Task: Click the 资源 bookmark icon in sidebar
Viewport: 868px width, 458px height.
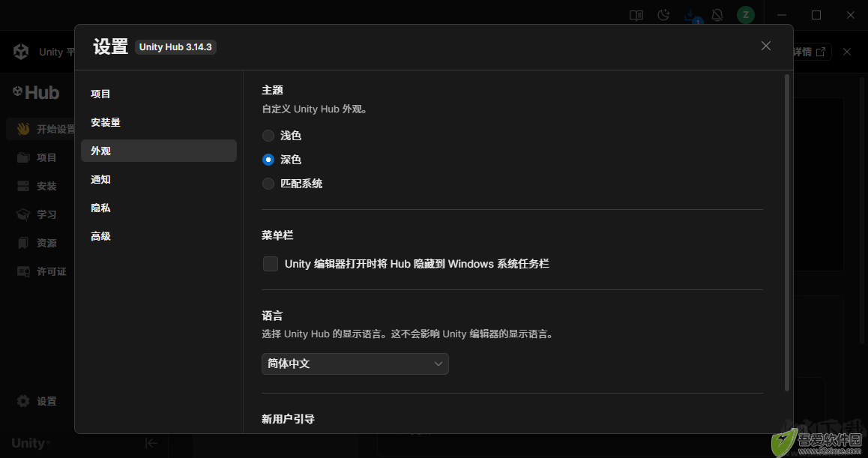Action: pyautogui.click(x=23, y=243)
